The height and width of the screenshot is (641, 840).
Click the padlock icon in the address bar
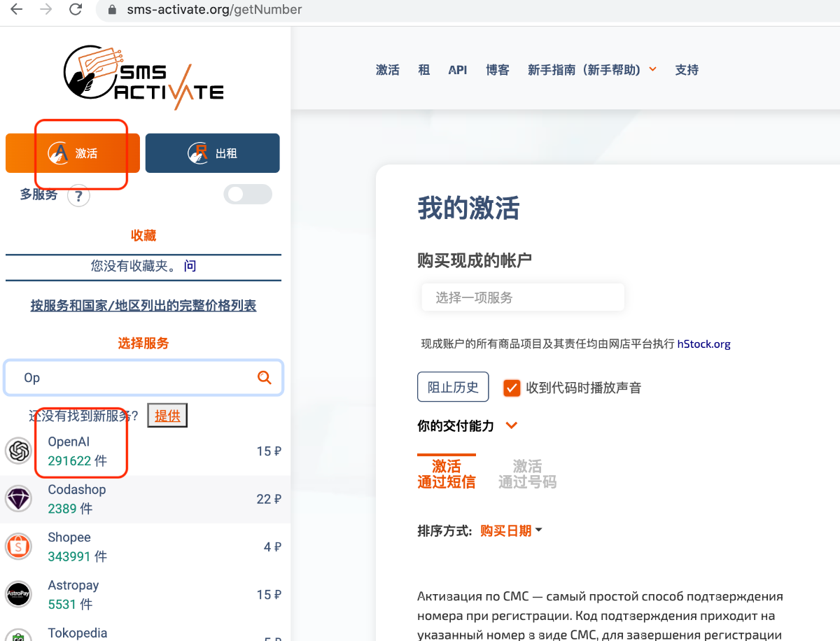[x=111, y=10]
